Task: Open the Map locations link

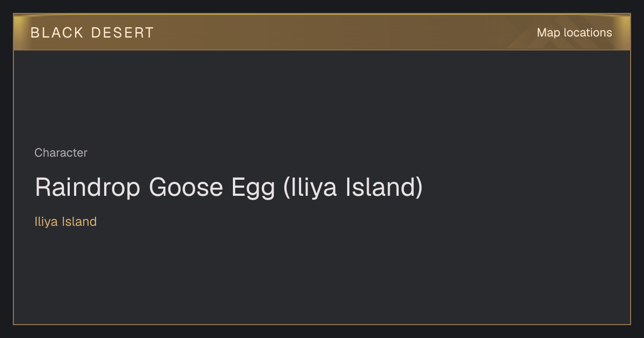Action: coord(574,33)
